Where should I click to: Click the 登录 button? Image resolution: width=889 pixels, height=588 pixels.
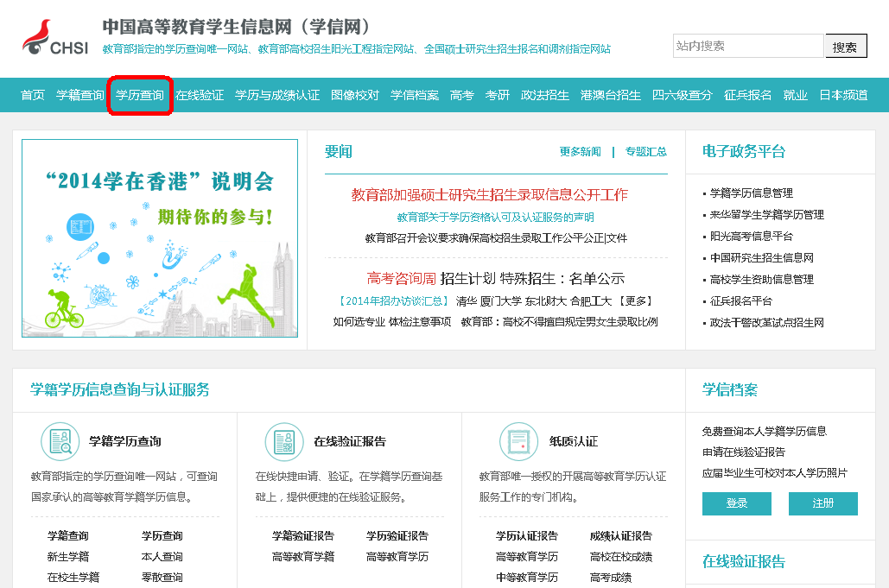(737, 503)
